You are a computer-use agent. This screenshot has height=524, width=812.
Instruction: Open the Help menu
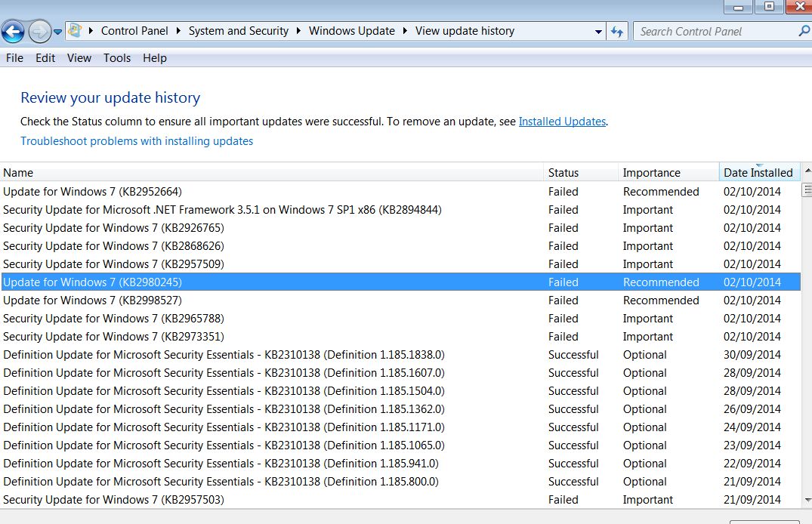(x=155, y=58)
